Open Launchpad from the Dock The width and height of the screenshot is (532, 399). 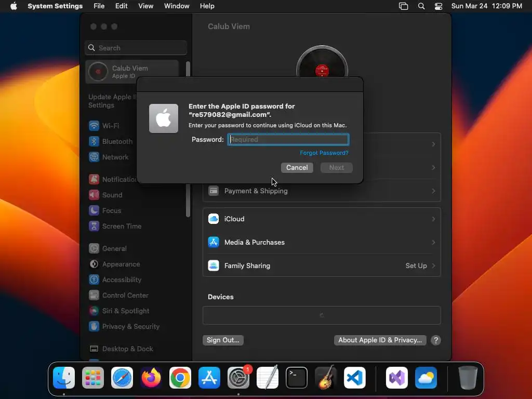pos(93,378)
